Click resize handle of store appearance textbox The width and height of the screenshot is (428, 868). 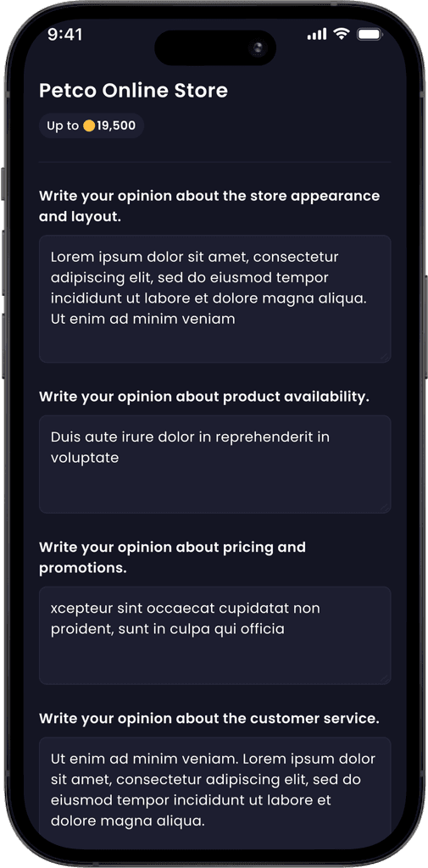point(384,357)
